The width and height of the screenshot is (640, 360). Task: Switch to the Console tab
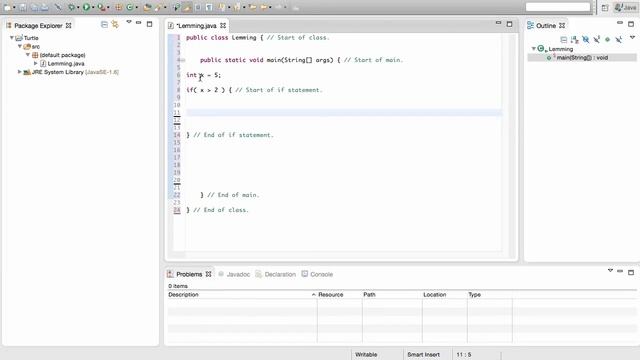pyautogui.click(x=317, y=274)
